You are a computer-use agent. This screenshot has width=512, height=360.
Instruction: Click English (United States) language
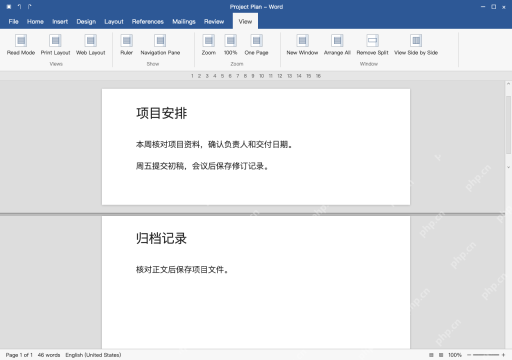tap(93, 355)
